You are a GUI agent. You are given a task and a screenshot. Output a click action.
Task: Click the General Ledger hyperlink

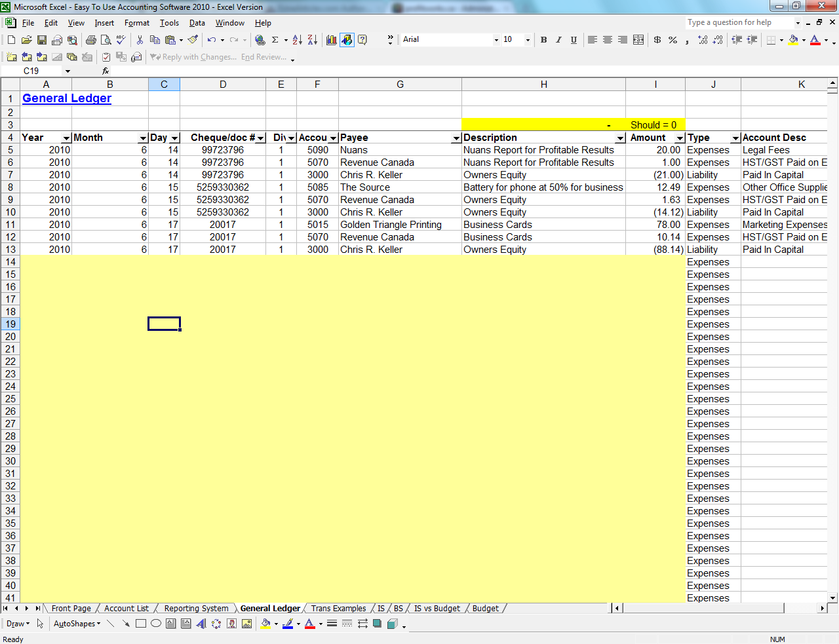66,98
